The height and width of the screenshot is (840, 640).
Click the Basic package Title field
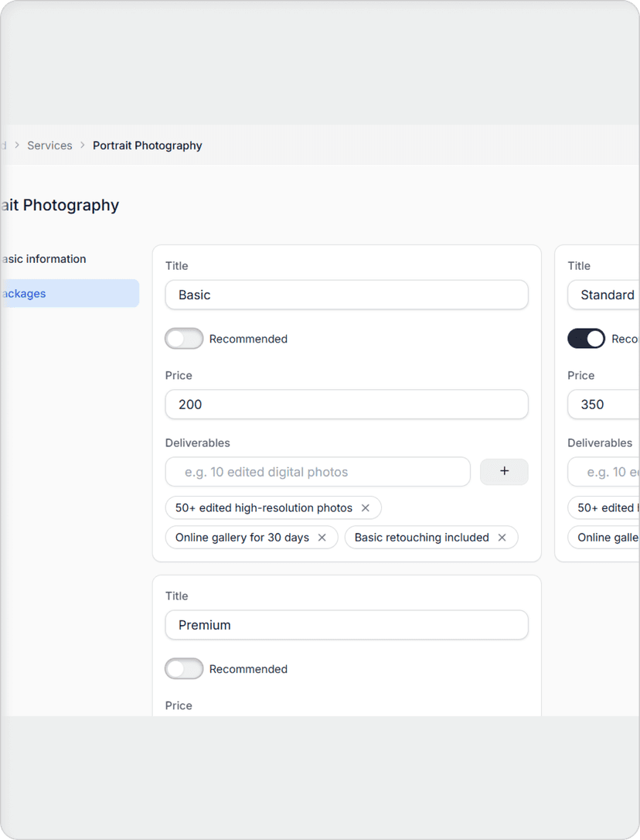click(346, 295)
